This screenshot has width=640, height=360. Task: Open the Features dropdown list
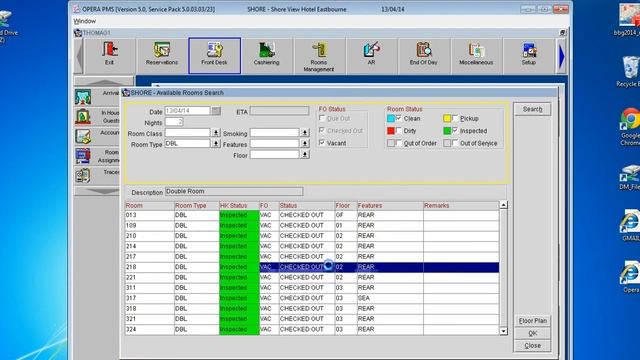pos(304,144)
